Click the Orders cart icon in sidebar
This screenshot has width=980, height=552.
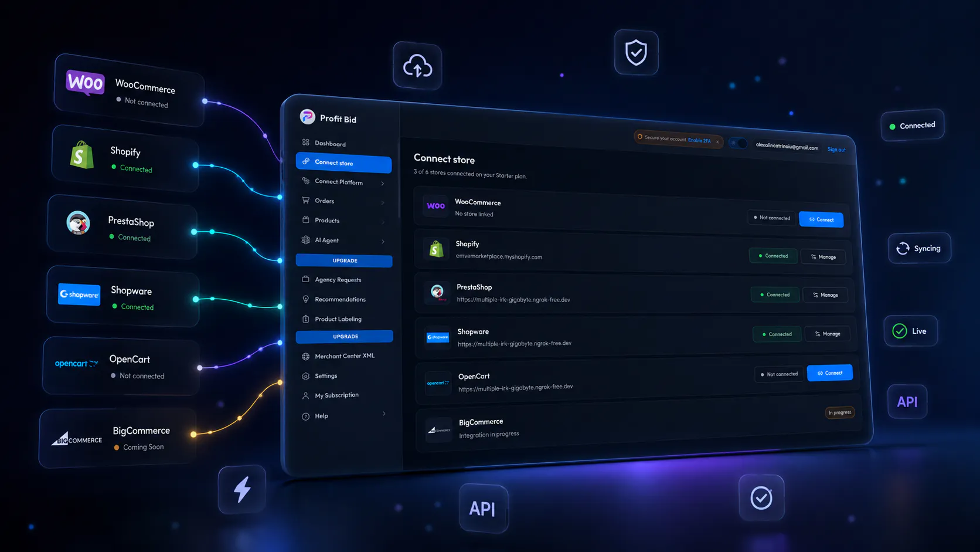click(x=305, y=200)
